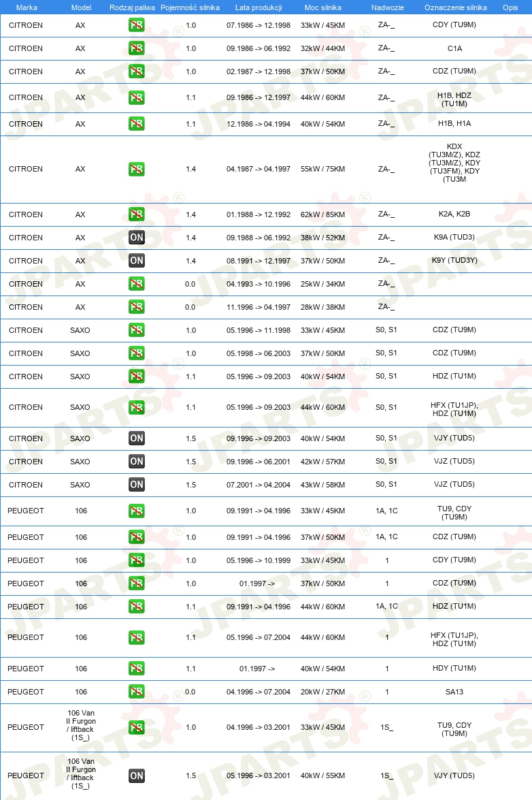Screen dimensions: 532x800
Task: Click diesel ON icon for AX K9Y (TUD3Y)
Action: (136, 261)
